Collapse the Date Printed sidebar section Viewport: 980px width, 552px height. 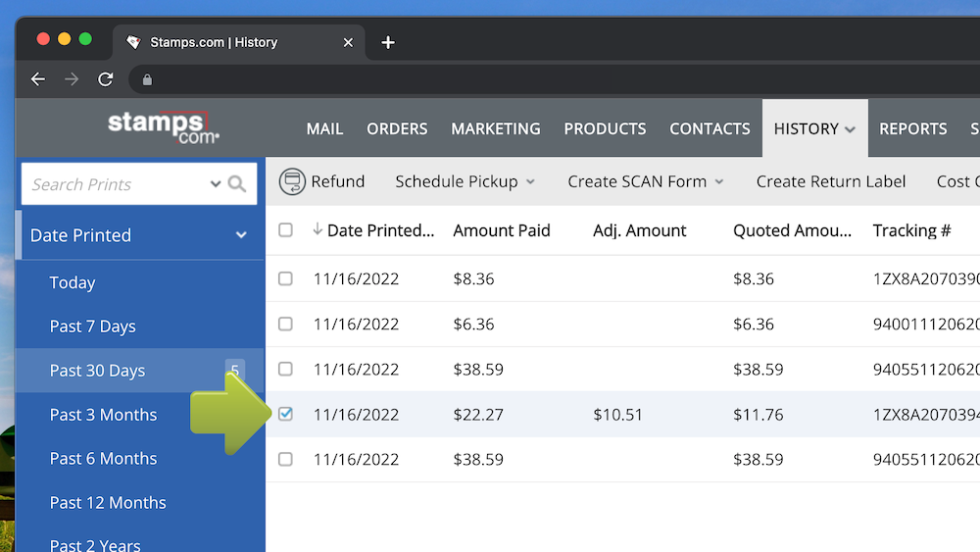(x=241, y=235)
